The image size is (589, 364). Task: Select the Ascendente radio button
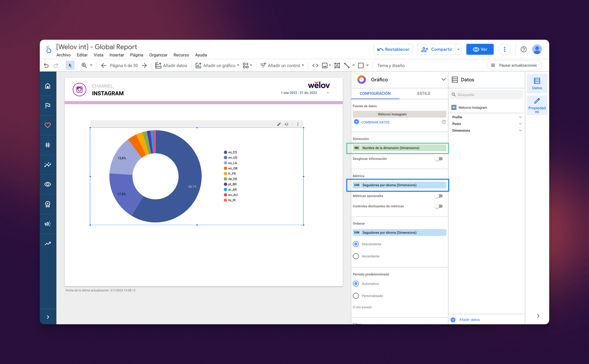click(x=356, y=256)
